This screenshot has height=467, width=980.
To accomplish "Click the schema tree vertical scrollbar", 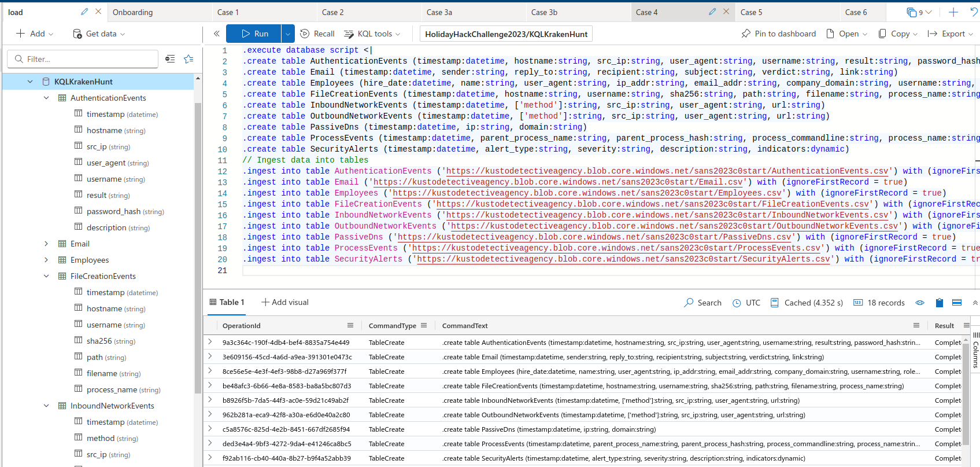I will tap(198, 249).
